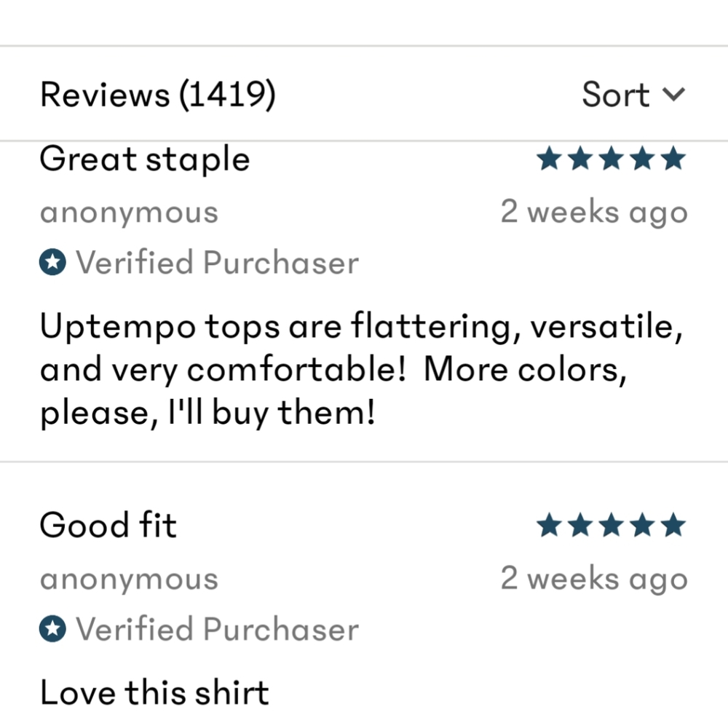The width and height of the screenshot is (728, 728).
Task: Click Verified Purchaser label in Good fit review
Action: point(217,629)
